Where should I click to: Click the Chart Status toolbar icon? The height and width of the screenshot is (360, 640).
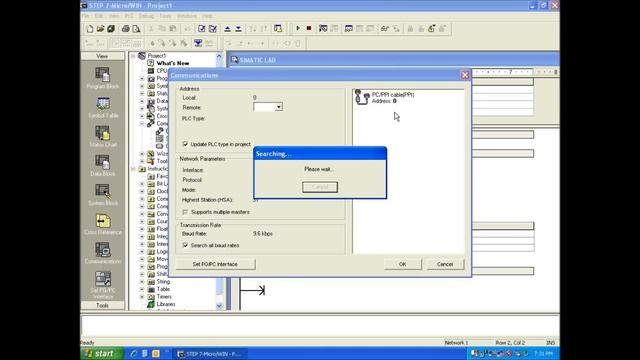[x=349, y=29]
